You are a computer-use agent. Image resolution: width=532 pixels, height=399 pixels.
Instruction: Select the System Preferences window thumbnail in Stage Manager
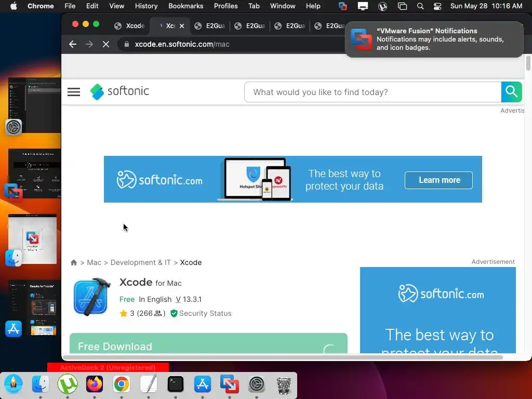[x=34, y=104]
